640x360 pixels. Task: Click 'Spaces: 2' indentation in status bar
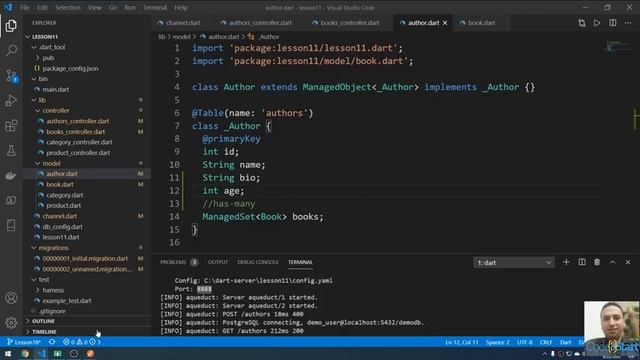[498, 342]
